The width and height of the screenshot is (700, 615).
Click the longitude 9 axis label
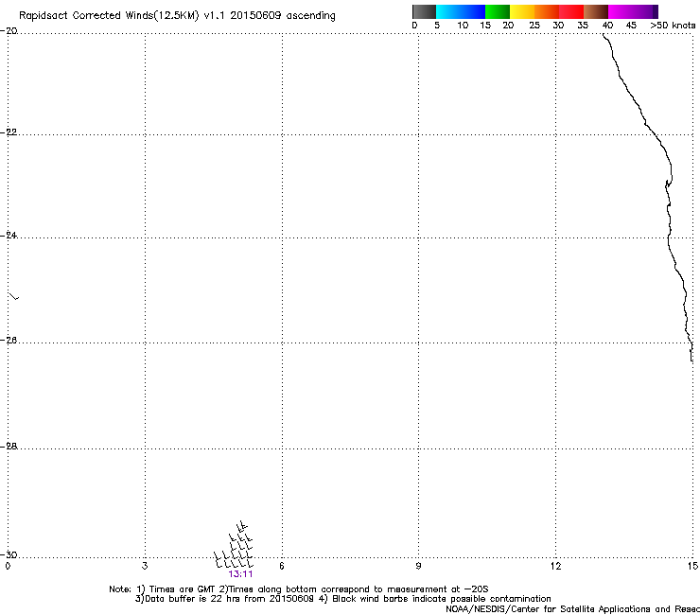[418, 566]
